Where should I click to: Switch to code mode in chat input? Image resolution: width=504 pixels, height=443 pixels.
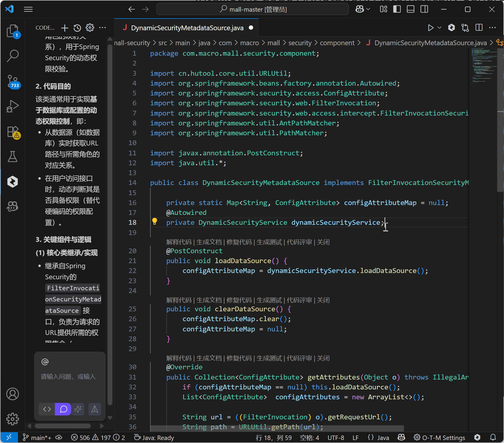point(47,409)
